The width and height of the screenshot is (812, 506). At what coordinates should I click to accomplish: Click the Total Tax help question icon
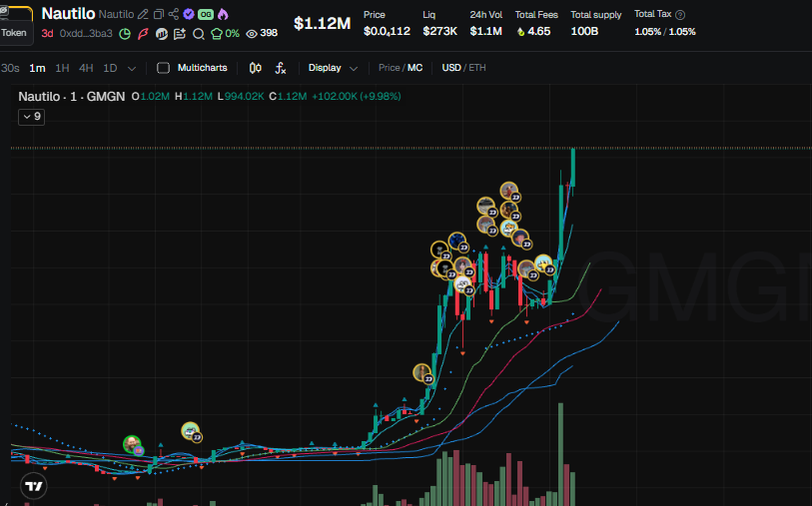click(x=680, y=15)
